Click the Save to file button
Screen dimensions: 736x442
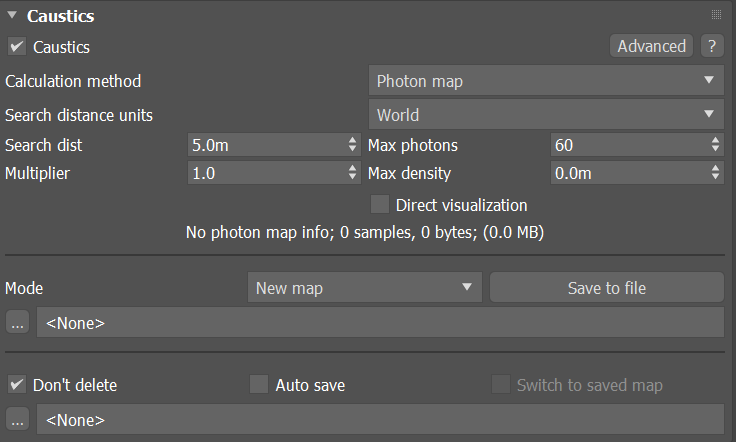(x=606, y=288)
